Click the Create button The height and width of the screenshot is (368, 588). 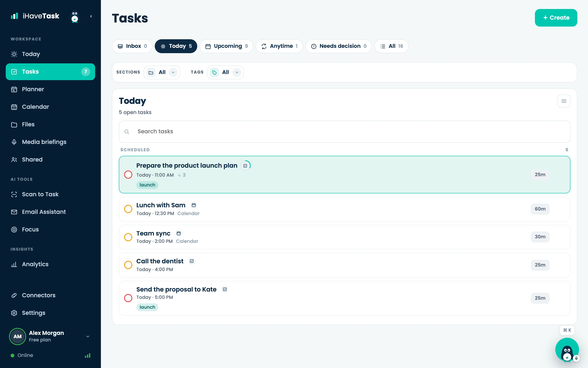tap(556, 18)
